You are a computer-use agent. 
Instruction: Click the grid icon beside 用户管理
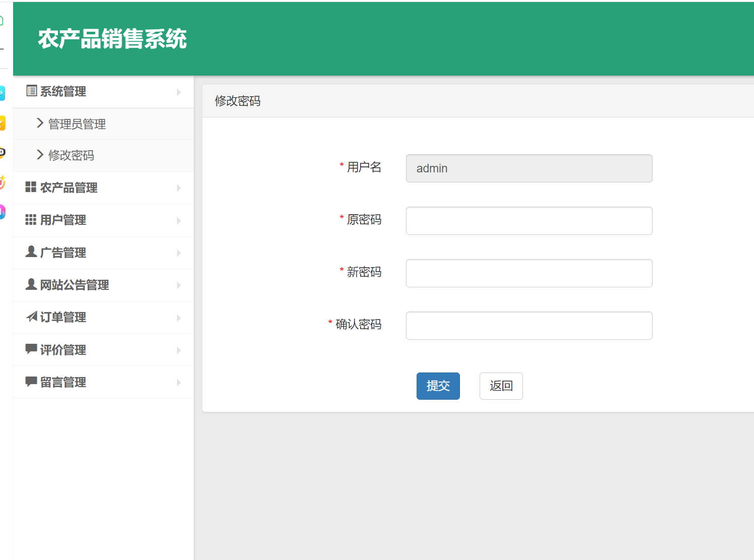pos(31,219)
